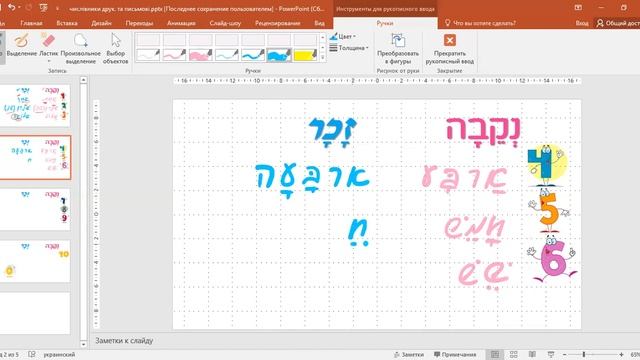Expand the pens gallery more arrow

point(322,58)
